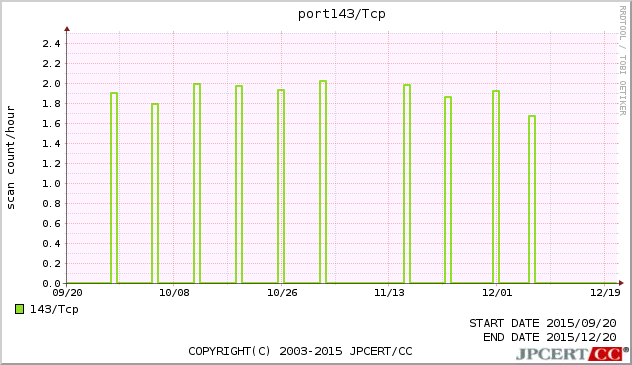
Task: Click the 11/13 date axis label
Action: pos(389,292)
